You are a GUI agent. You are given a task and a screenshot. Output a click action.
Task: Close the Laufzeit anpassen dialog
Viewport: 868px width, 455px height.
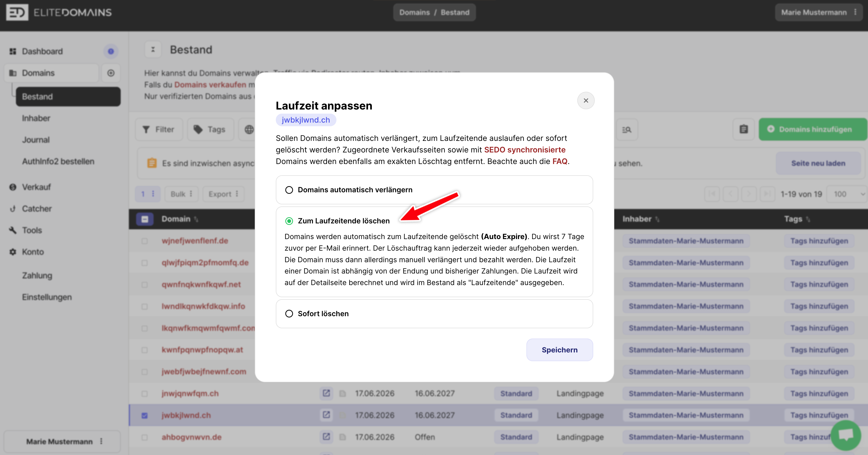click(x=586, y=101)
